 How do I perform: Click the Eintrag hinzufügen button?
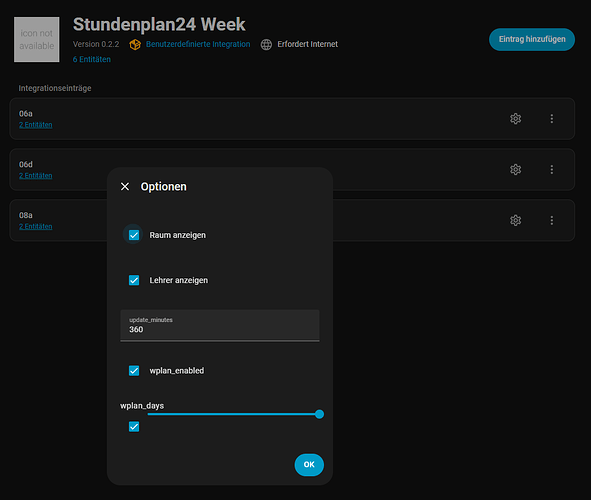point(532,40)
